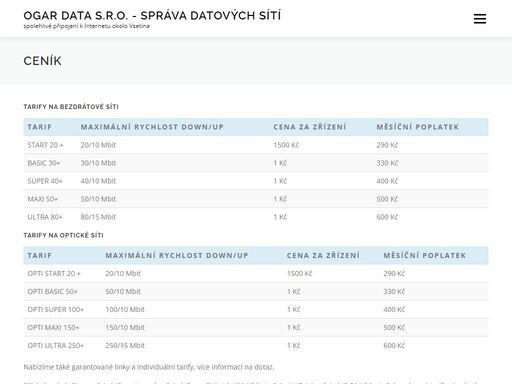Select the heading TARIFY NA OPTICKÉ SÍTI
512x384 pixels.
click(x=63, y=235)
